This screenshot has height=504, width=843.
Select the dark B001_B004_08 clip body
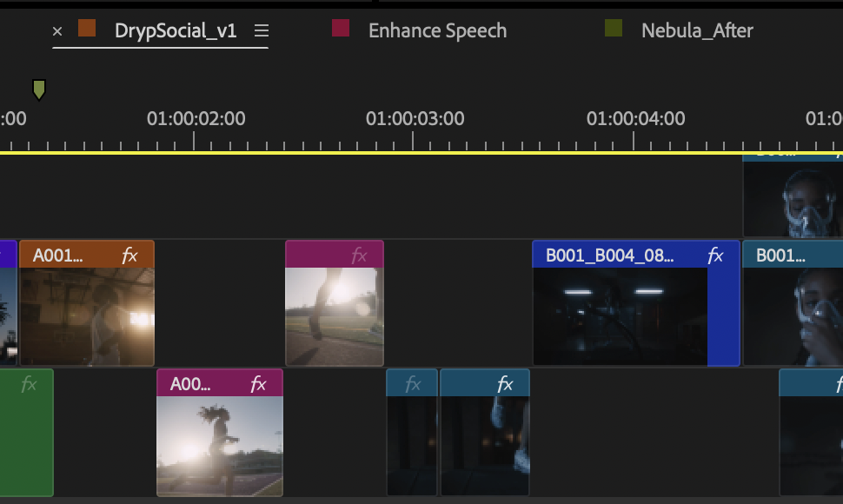(617, 313)
